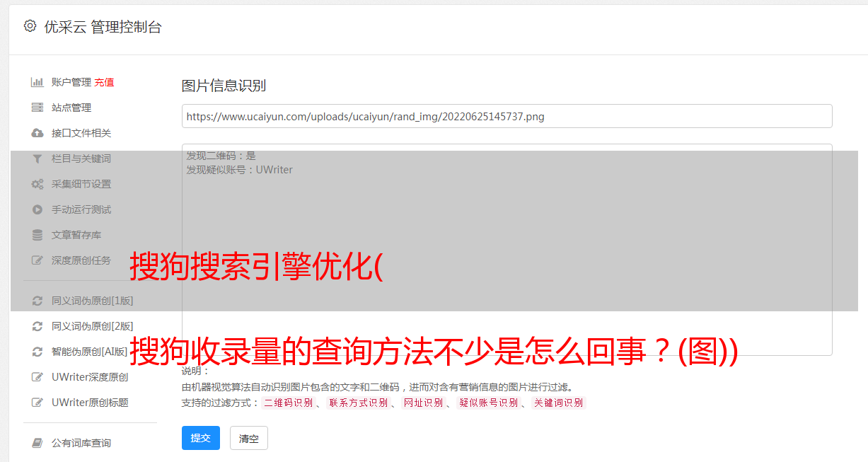Click the refresh icon for 智能伪原创[AI版]
The width and height of the screenshot is (868, 462).
coord(37,352)
